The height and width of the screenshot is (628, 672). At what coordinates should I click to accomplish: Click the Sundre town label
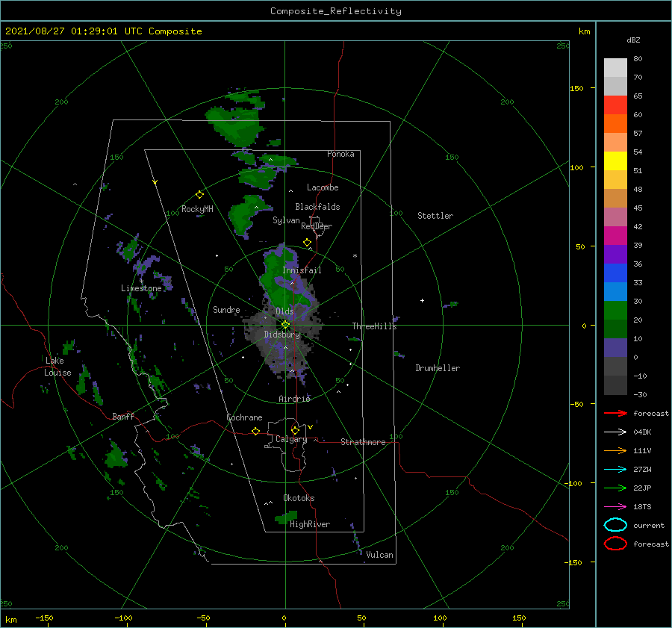point(226,309)
